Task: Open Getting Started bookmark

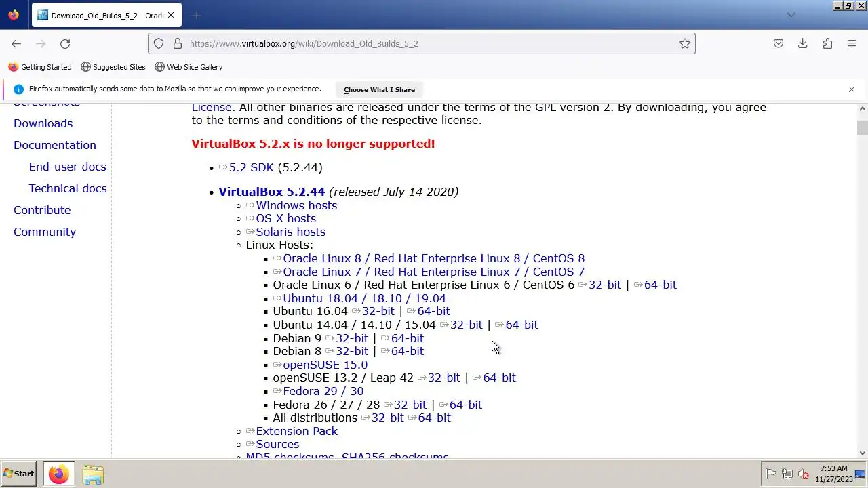Action: [x=39, y=67]
